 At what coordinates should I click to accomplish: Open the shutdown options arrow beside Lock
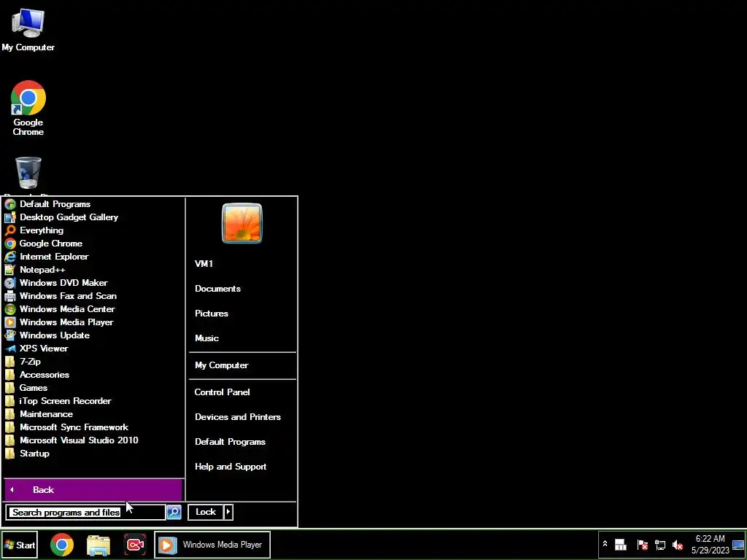point(228,512)
